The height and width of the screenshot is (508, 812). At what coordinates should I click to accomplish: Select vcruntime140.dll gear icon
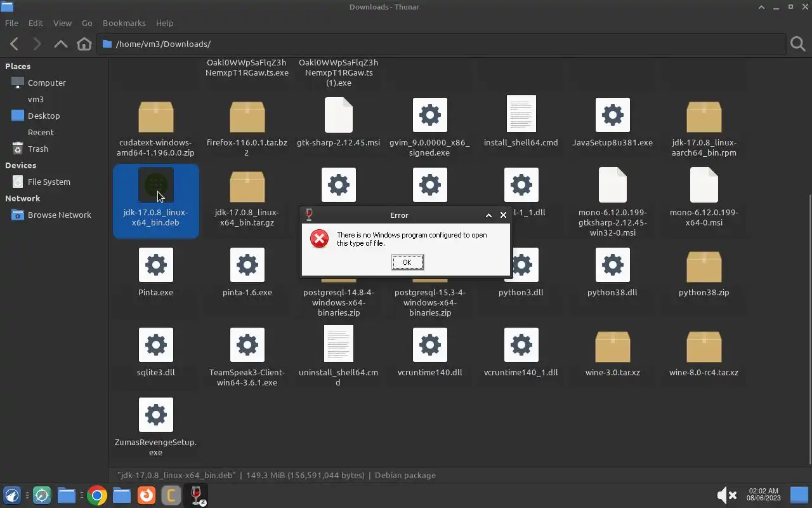[x=430, y=345]
